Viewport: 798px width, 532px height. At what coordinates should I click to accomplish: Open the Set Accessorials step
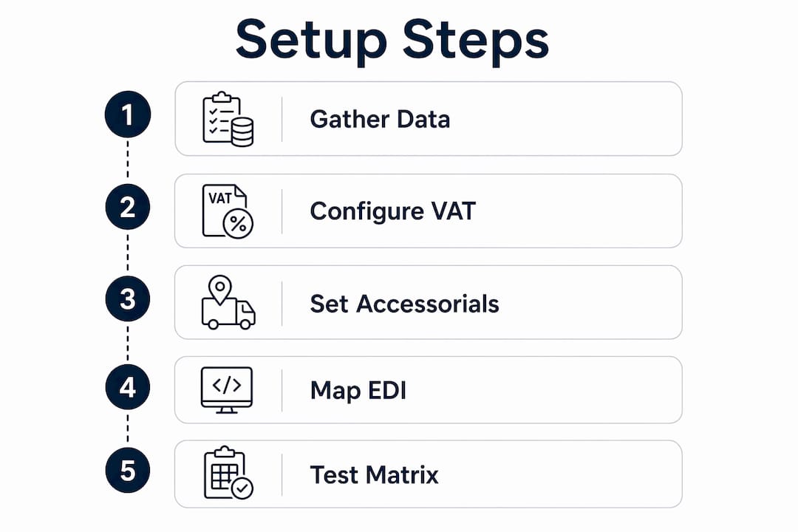pos(429,302)
